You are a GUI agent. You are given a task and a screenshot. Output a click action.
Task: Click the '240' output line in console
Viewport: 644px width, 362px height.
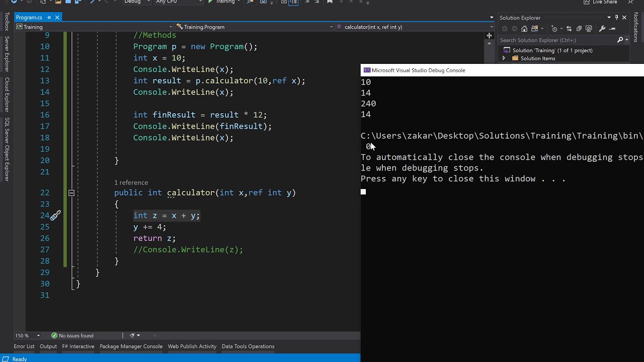[368, 104]
